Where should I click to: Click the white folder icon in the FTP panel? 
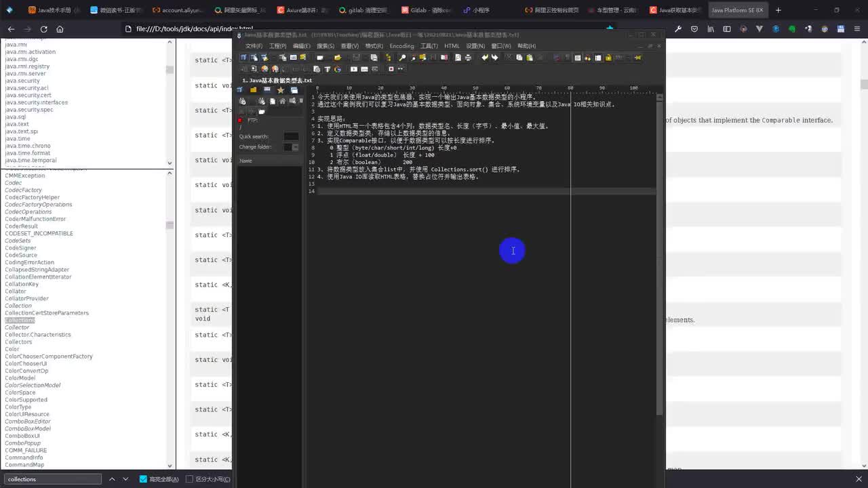tap(262, 112)
